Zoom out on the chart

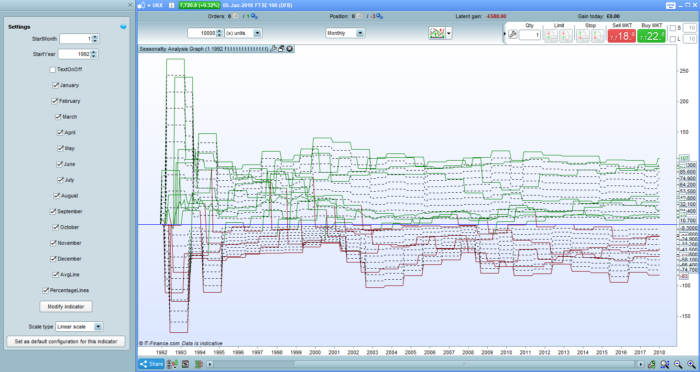coord(678,364)
